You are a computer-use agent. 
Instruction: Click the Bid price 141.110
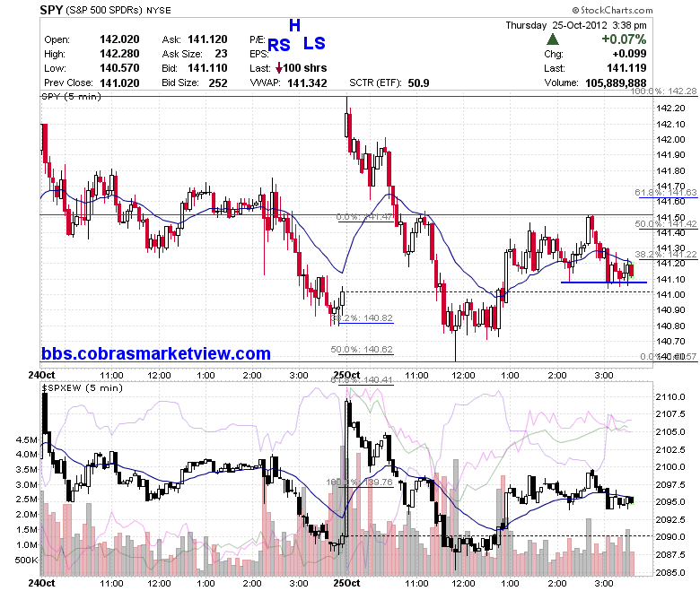pyautogui.click(x=207, y=68)
